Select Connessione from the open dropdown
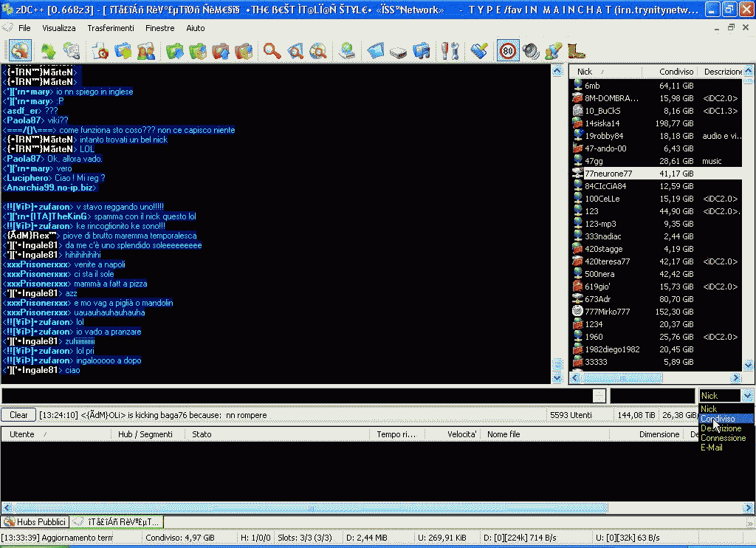 723,438
